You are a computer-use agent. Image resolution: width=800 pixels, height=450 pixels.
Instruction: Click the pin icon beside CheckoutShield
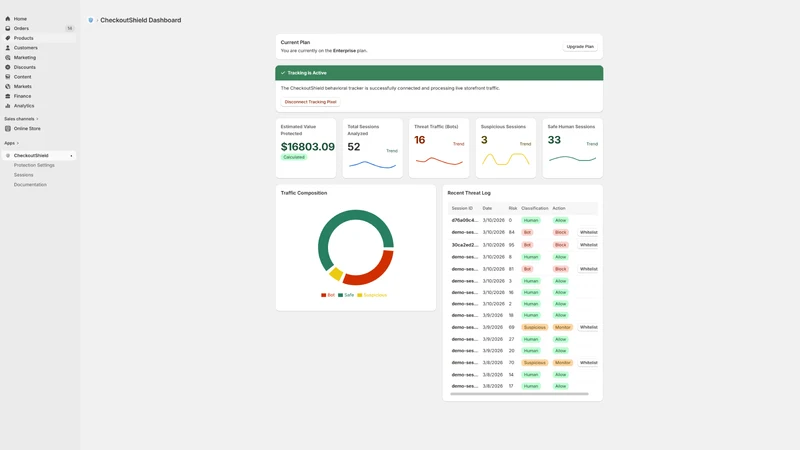(71, 156)
